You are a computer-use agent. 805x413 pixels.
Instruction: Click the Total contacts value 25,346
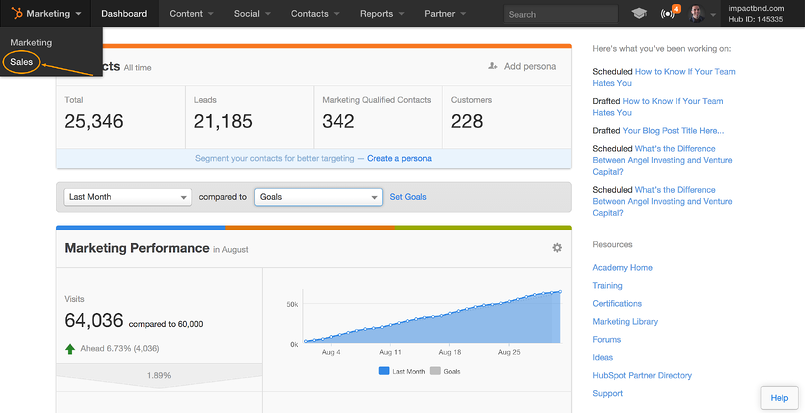(94, 121)
